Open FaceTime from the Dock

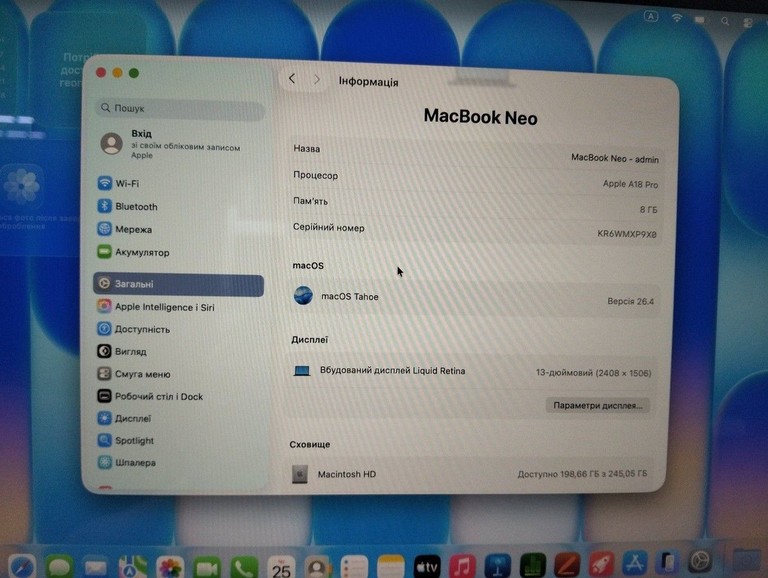point(207,568)
